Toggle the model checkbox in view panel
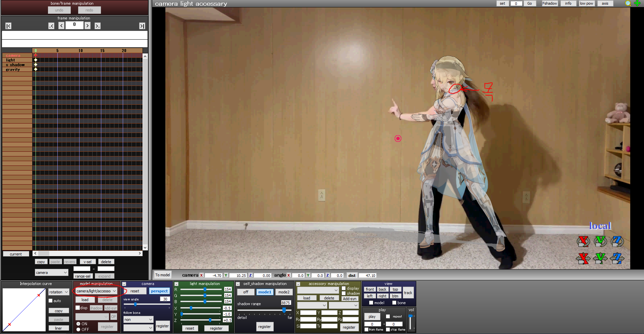Viewport: 644px width, 334px height. [x=371, y=303]
